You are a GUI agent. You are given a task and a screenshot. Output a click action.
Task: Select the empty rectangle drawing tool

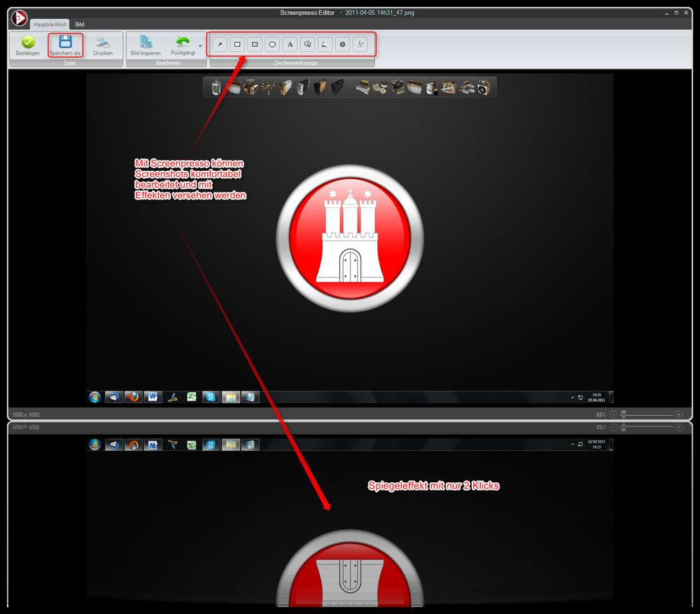coord(237,44)
